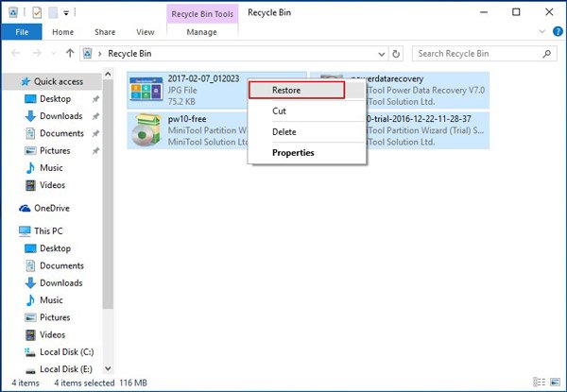Click the blue Help question mark icon
This screenshot has height=392, width=567.
pos(558,32)
